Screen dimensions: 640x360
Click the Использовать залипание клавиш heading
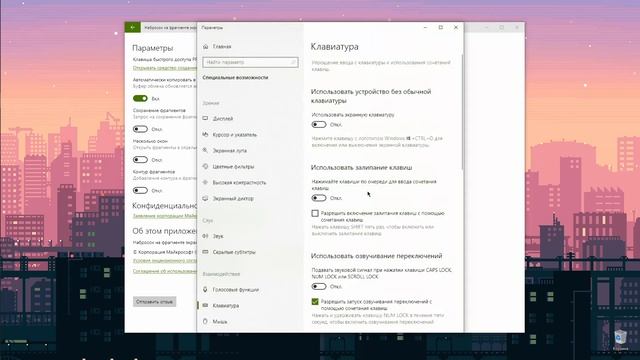(x=361, y=167)
